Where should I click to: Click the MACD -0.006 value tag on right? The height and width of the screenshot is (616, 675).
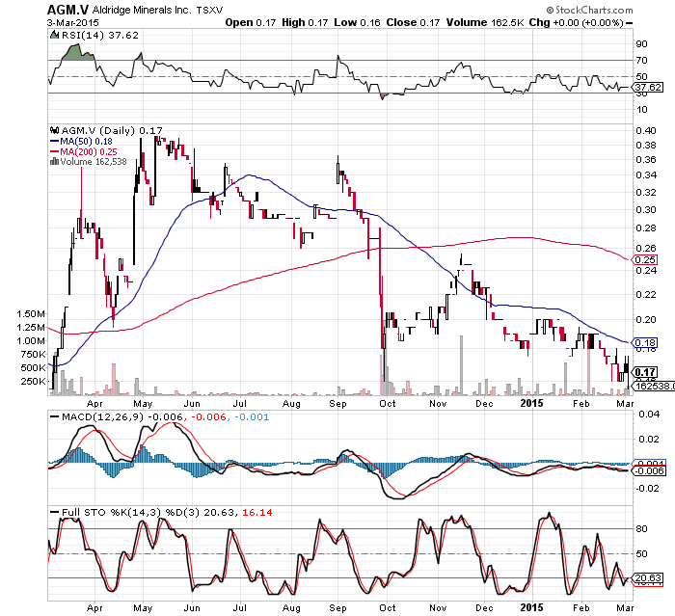point(649,471)
